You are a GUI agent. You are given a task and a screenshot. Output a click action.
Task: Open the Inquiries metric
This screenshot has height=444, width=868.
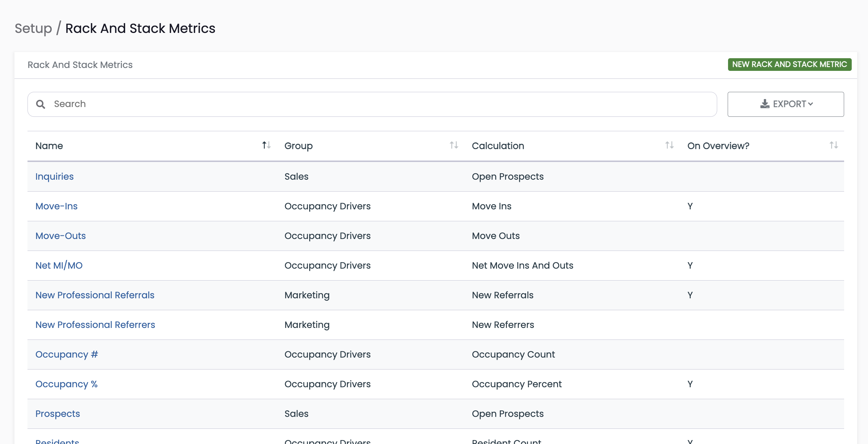tap(55, 176)
